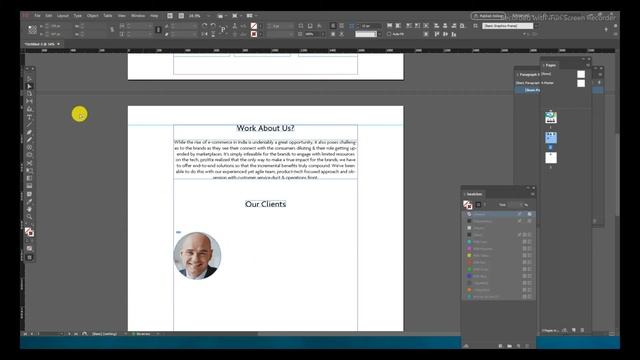Click the reference point locator in Control panel

33,29
